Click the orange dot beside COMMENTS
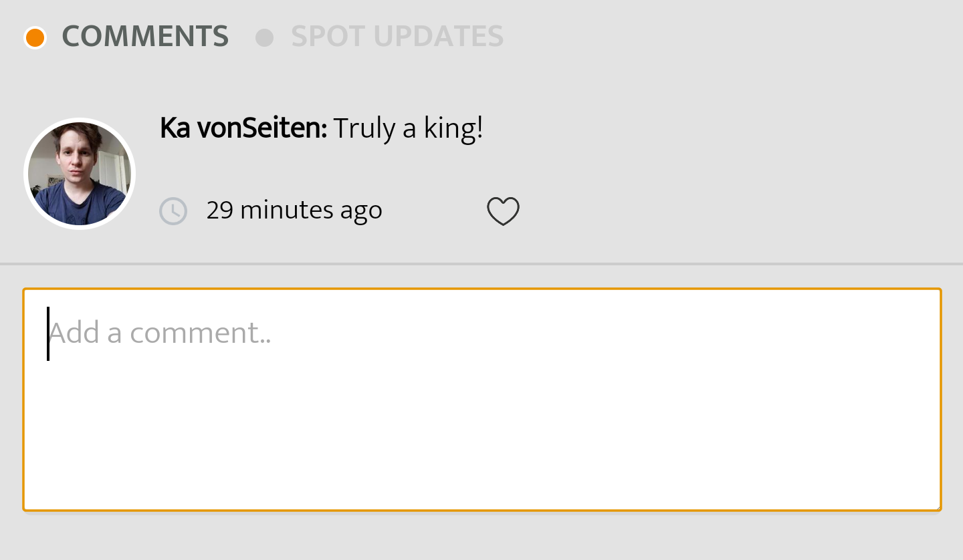The width and height of the screenshot is (963, 560). 34,37
